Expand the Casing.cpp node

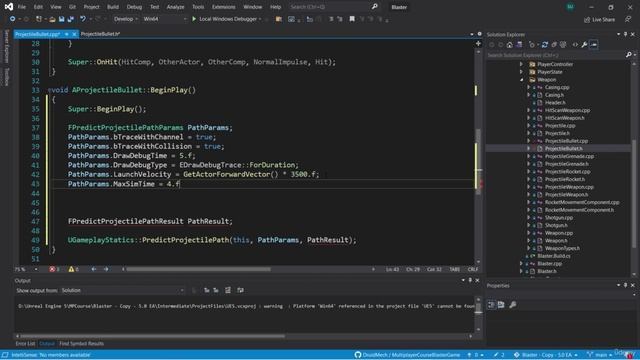click(x=529, y=87)
